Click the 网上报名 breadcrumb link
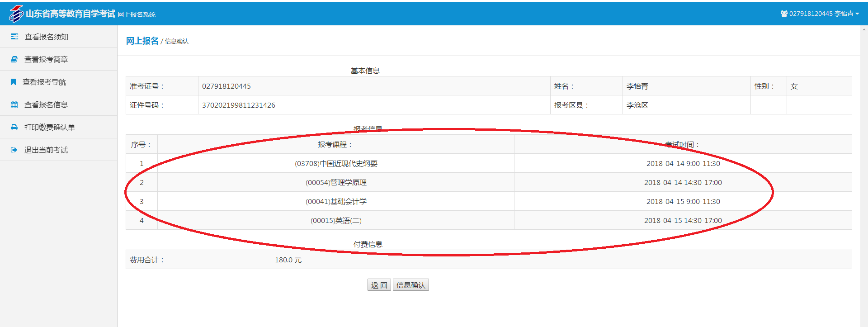 [142, 41]
